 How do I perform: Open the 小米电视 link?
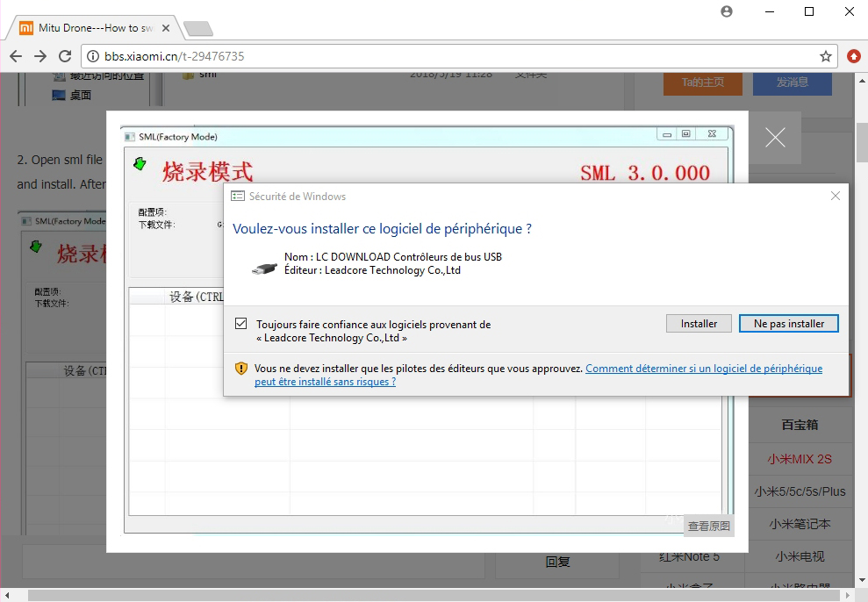800,556
